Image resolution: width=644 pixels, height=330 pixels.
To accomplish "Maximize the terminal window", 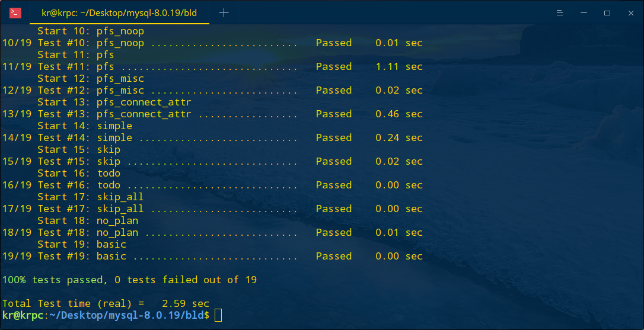I will [607, 13].
